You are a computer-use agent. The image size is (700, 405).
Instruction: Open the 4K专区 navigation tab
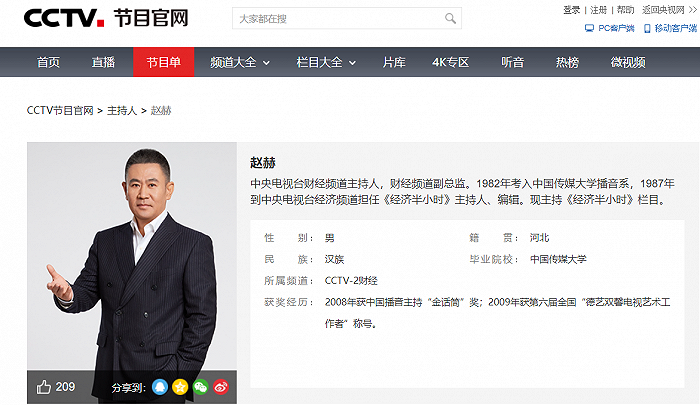point(450,62)
